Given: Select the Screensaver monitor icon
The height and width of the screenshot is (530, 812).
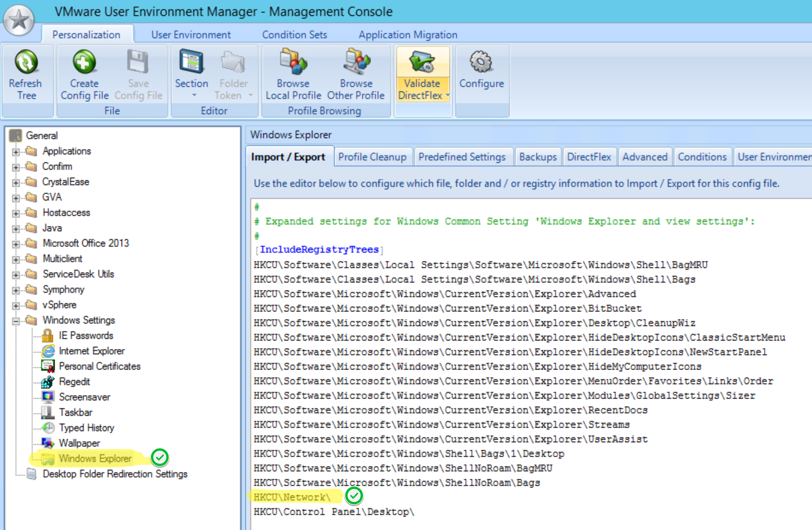Looking at the screenshot, I should pos(48,397).
